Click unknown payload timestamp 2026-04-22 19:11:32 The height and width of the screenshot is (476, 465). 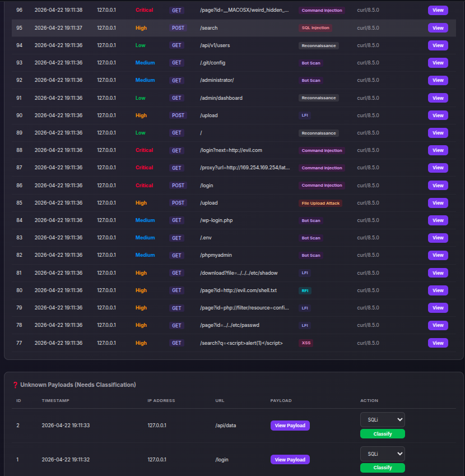click(x=66, y=460)
